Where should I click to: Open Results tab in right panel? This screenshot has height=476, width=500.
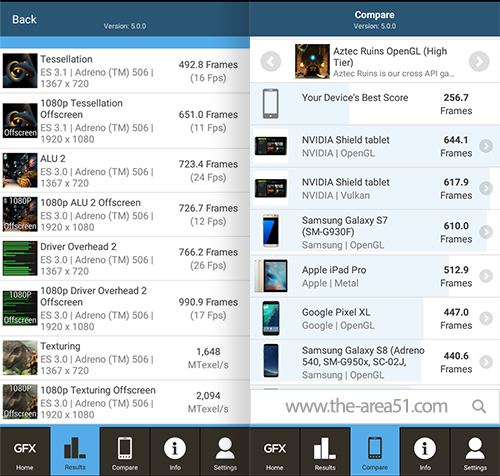click(325, 451)
